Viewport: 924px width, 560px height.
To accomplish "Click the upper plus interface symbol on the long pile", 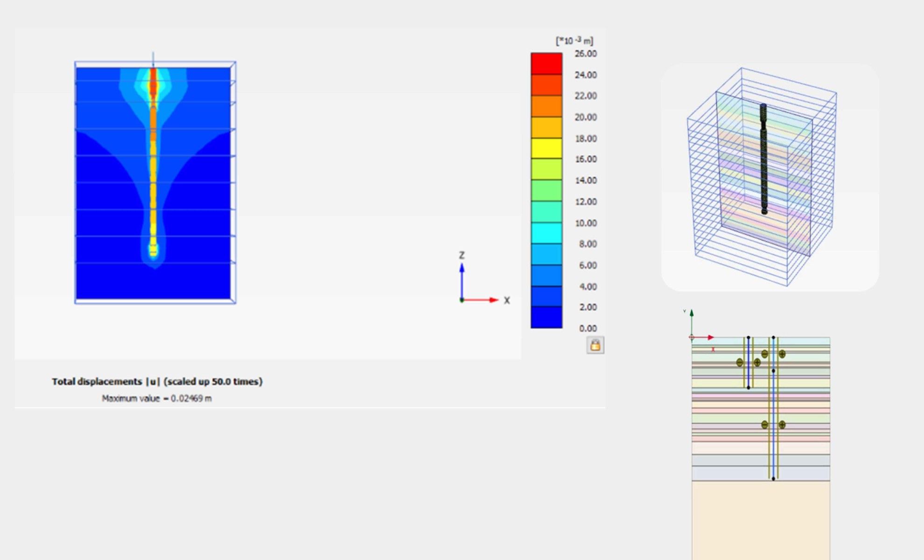I will (782, 354).
